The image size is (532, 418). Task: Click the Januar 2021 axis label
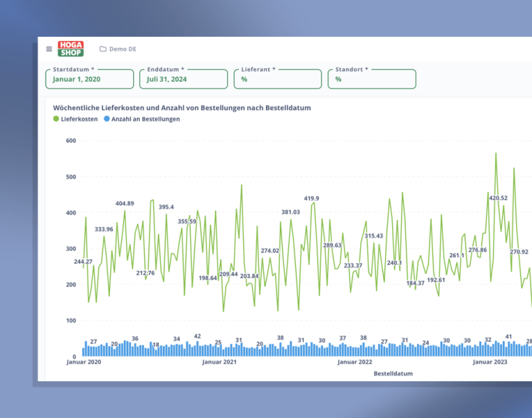point(220,362)
